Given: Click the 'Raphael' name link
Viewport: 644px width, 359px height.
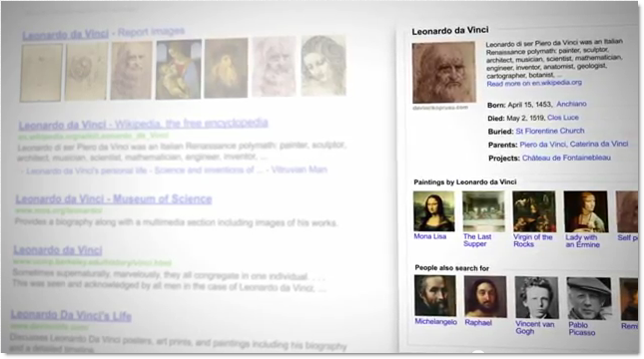Looking at the screenshot, I should click(x=478, y=323).
